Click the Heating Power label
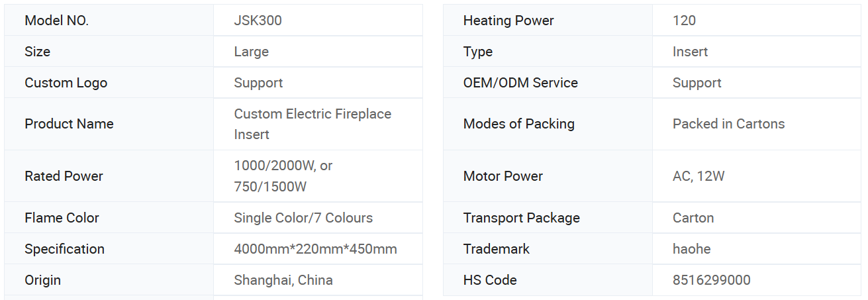Image resolution: width=868 pixels, height=300 pixels. 508,21
